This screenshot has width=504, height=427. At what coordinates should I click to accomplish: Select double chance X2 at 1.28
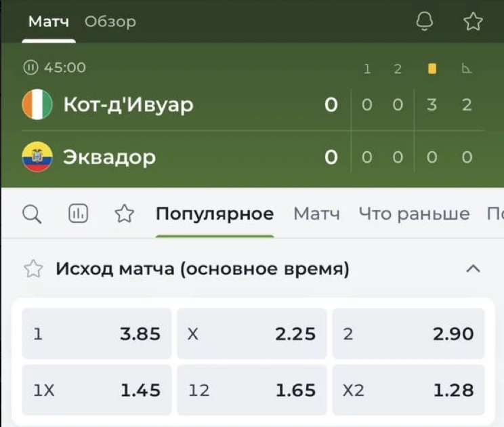408,390
